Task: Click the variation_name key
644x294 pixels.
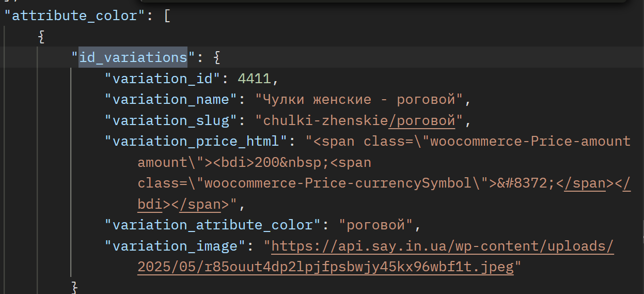Action: pyautogui.click(x=170, y=99)
